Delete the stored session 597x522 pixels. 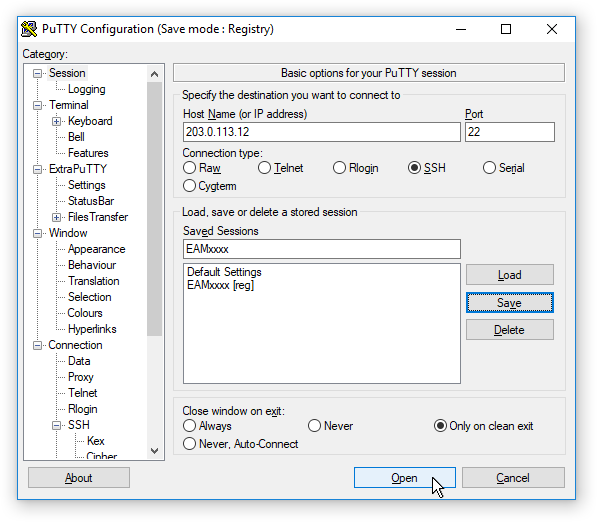coord(509,329)
